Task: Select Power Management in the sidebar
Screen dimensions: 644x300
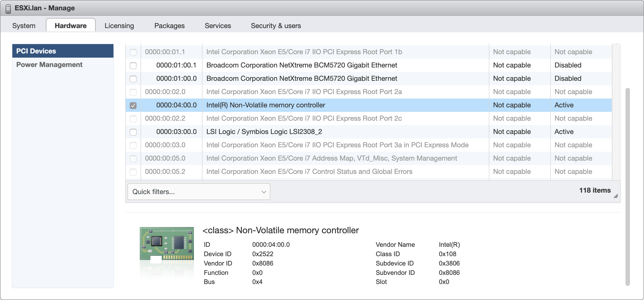Action: [49, 64]
